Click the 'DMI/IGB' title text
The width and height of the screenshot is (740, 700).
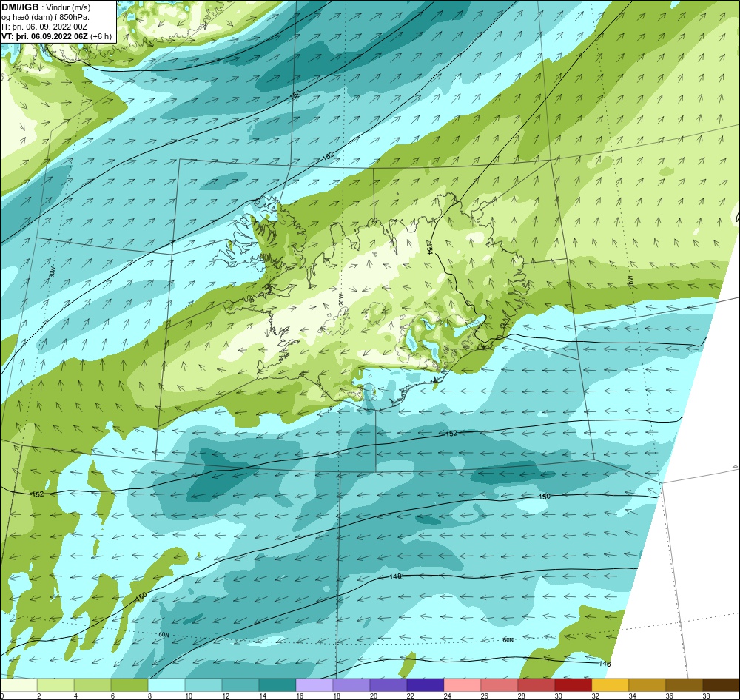point(20,7)
